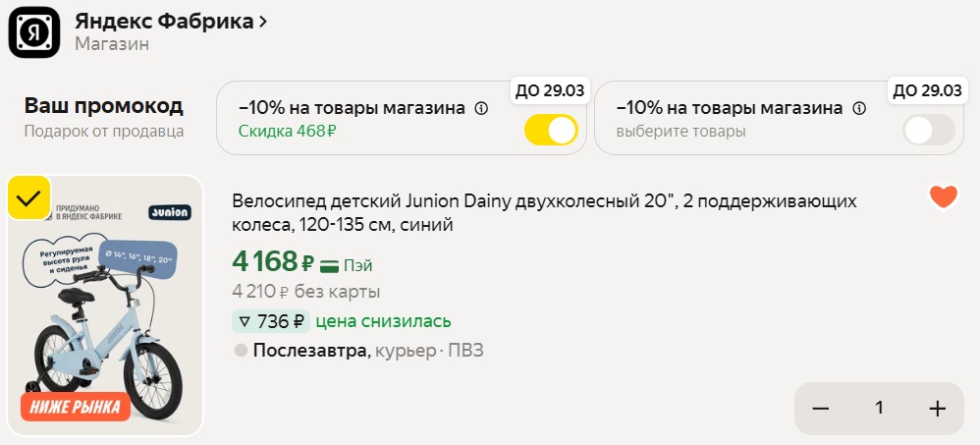Screen dimensions: 980x445
Task: Click the info icon on the active promo code
Action: click(481, 108)
